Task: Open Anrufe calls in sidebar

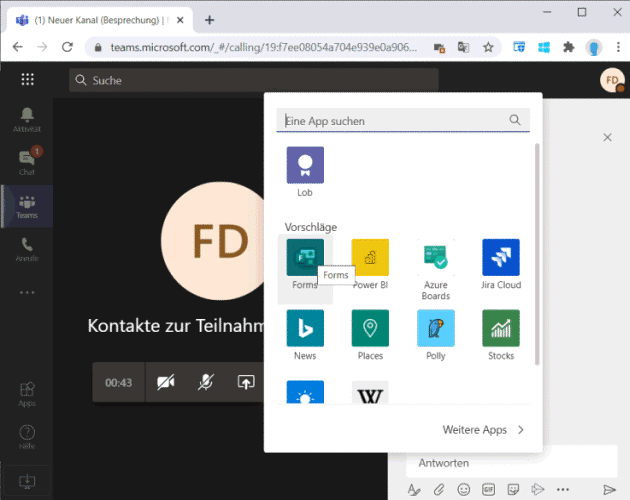Action: click(x=27, y=249)
